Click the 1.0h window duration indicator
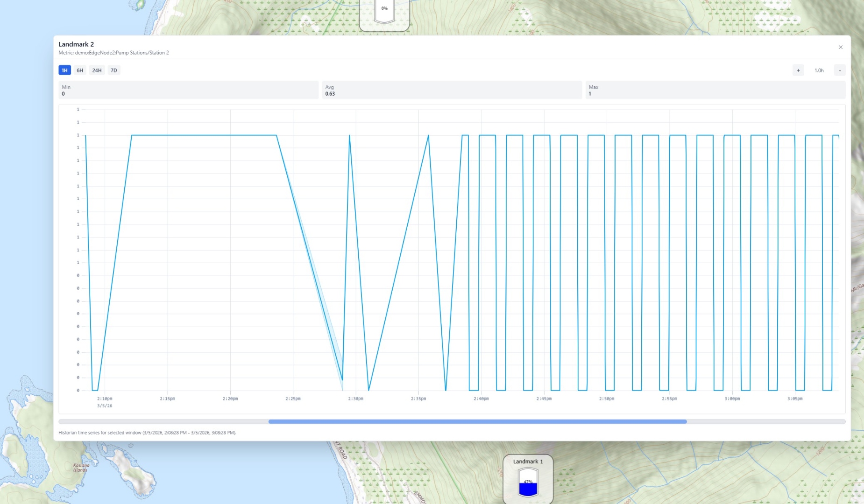The height and width of the screenshot is (504, 864). click(x=819, y=70)
